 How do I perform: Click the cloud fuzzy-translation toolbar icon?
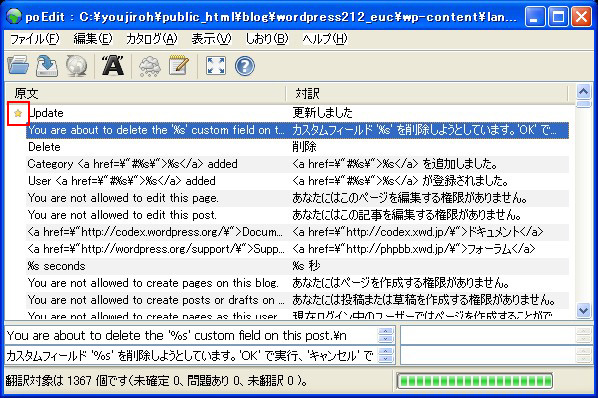point(150,66)
